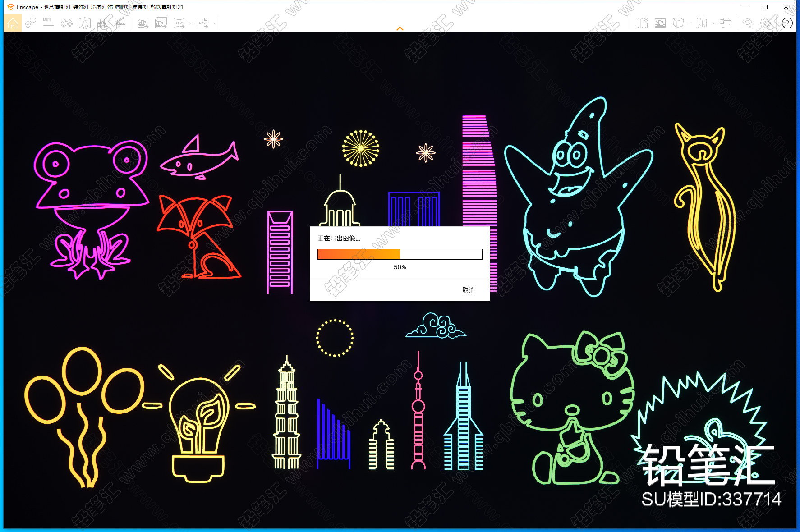The height and width of the screenshot is (532, 800).
Task: Click the single Screenshot export icon
Action: point(143,23)
